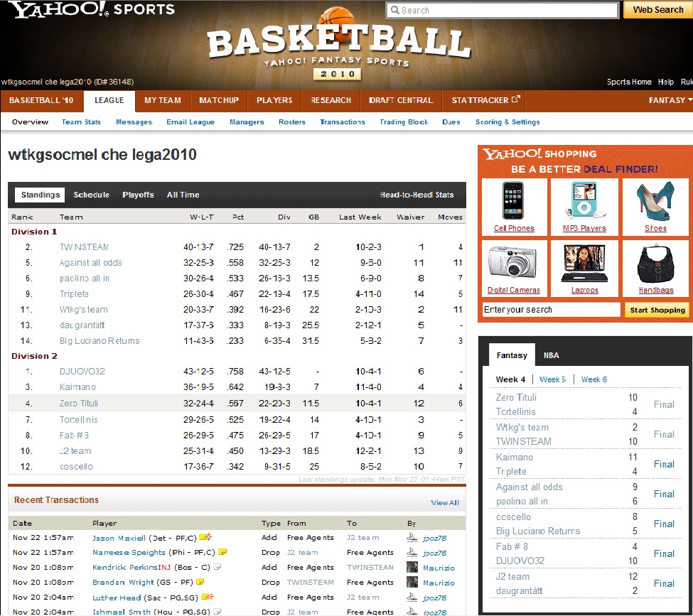Click the Cell Phones product image
This screenshot has width=693, height=616.
(x=514, y=200)
